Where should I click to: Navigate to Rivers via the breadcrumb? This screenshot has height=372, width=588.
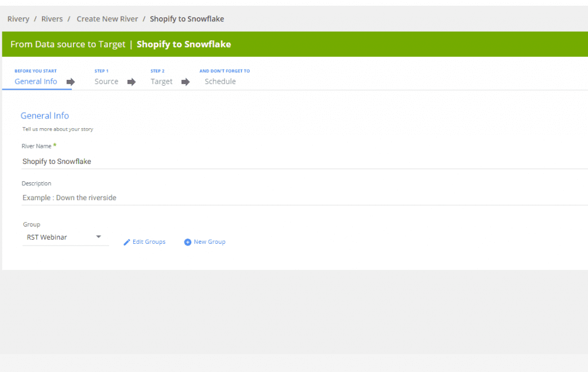[x=52, y=18]
